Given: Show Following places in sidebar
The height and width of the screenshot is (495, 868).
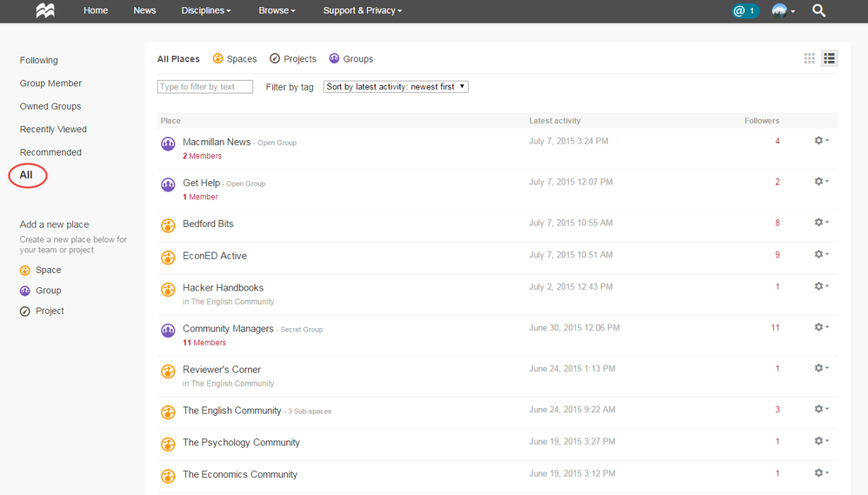Looking at the screenshot, I should 39,60.
